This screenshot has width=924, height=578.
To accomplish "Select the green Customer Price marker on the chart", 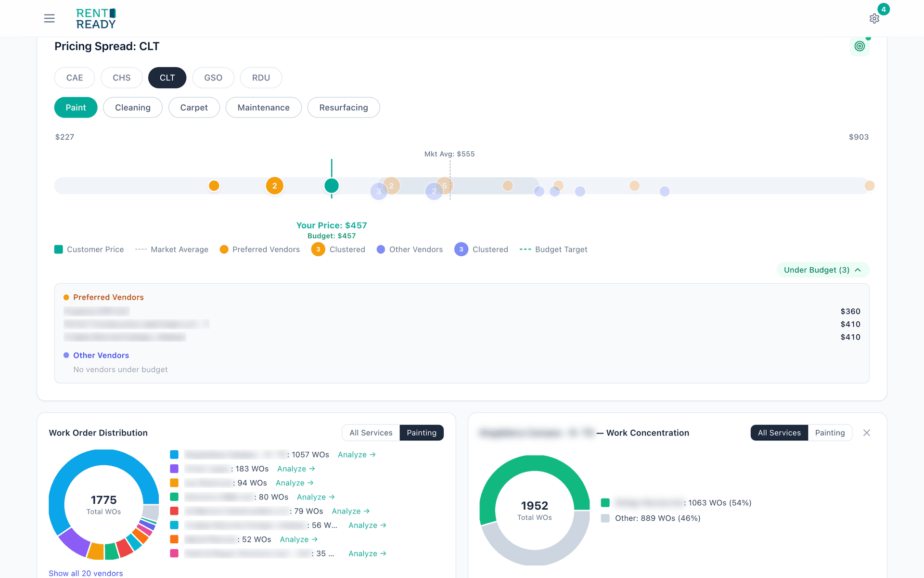I will click(332, 185).
